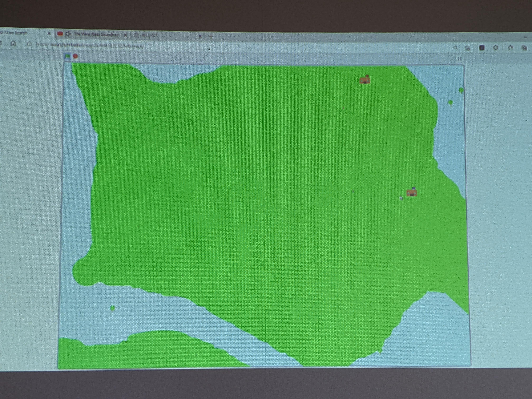Viewport: 532px width, 399px height.
Task: Click the red stop sign button
Action: point(75,56)
